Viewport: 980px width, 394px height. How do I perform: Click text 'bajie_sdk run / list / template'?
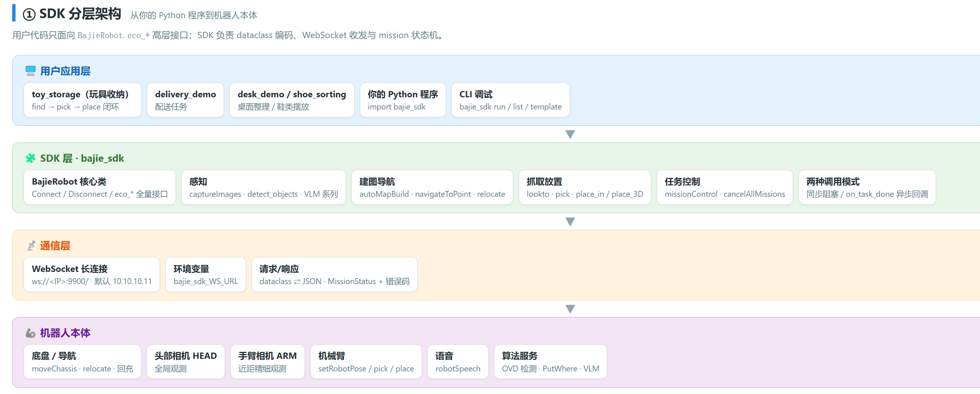510,107
